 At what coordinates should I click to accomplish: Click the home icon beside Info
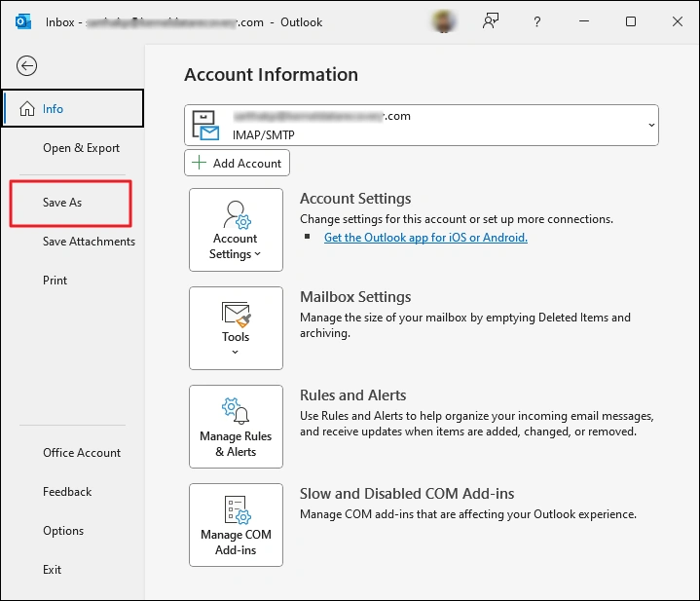27,108
